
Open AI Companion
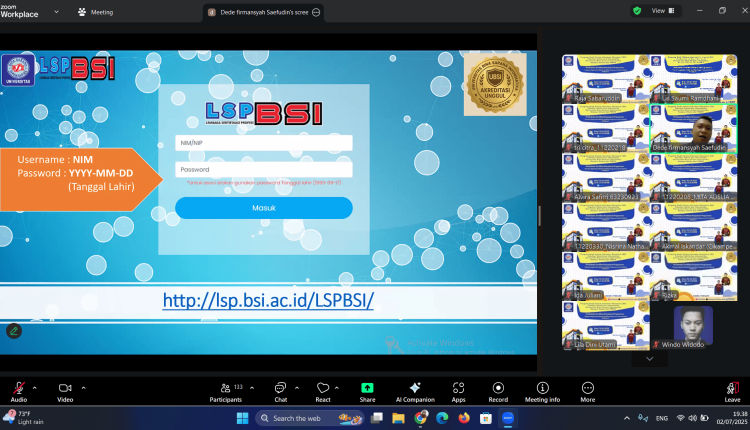coord(415,392)
